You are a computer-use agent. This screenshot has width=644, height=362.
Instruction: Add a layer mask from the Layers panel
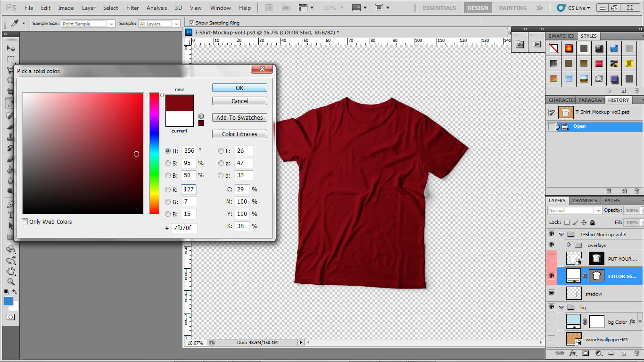tap(585, 353)
